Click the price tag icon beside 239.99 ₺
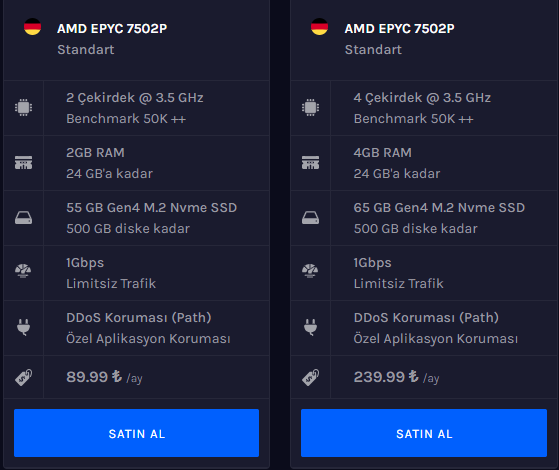Image resolution: width=559 pixels, height=470 pixels. (x=311, y=378)
